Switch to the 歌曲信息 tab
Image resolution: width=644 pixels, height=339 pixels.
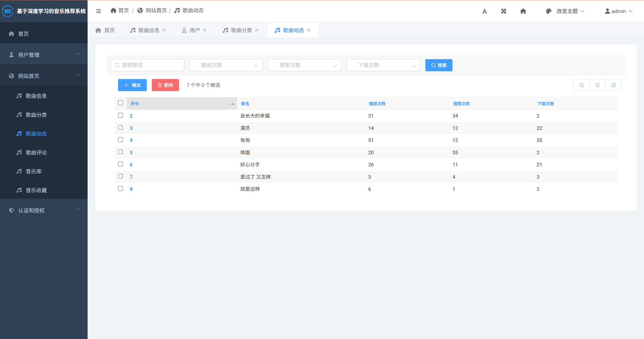[148, 30]
